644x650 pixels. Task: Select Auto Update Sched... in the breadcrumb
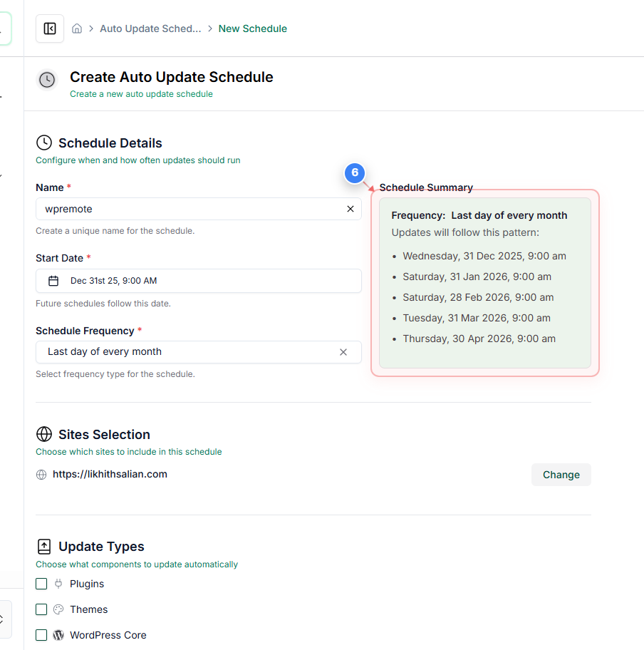150,28
